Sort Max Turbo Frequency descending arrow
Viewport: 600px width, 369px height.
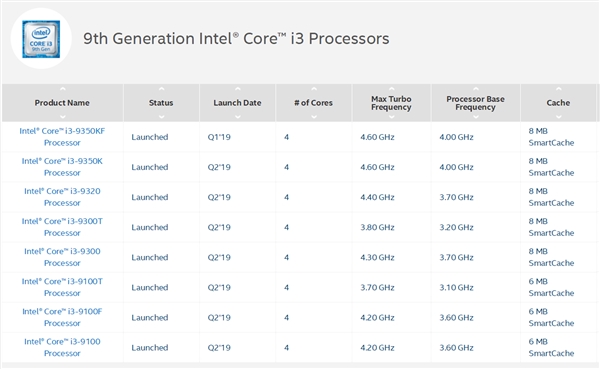[x=391, y=117]
